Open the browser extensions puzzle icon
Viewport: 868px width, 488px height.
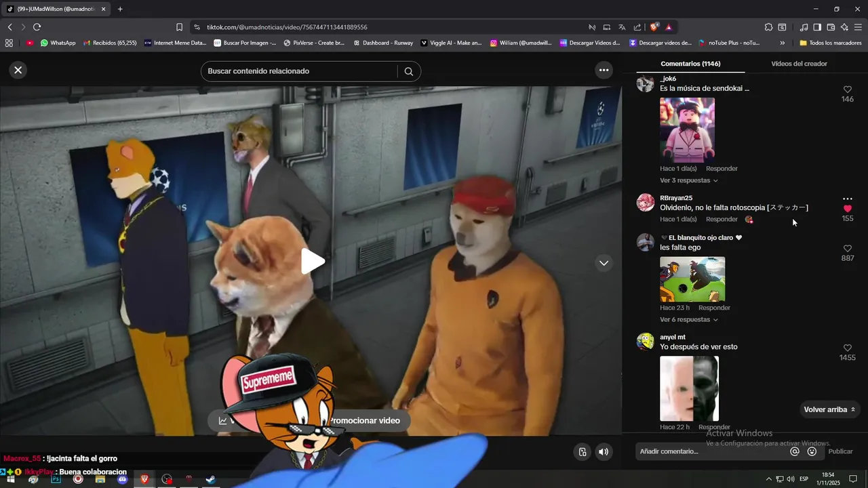point(768,27)
